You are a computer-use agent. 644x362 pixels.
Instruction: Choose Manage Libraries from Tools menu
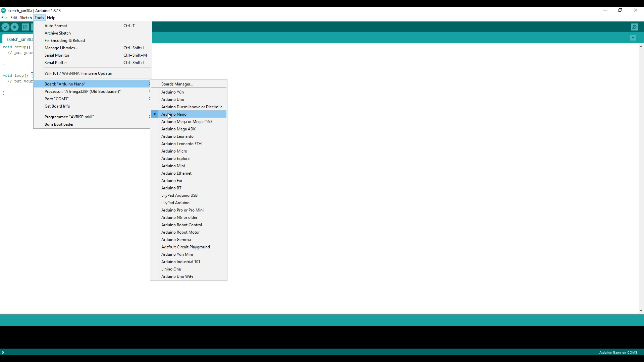[x=61, y=48]
